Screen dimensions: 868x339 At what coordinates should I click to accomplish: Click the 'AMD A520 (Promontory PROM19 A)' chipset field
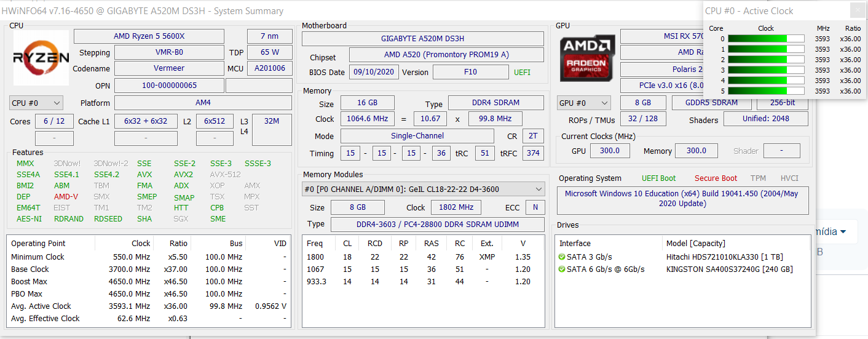(x=446, y=55)
